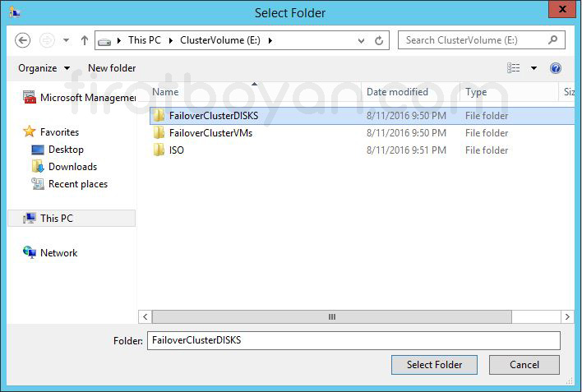Open Desktop from Favorites
The image size is (582, 392).
[66, 150]
